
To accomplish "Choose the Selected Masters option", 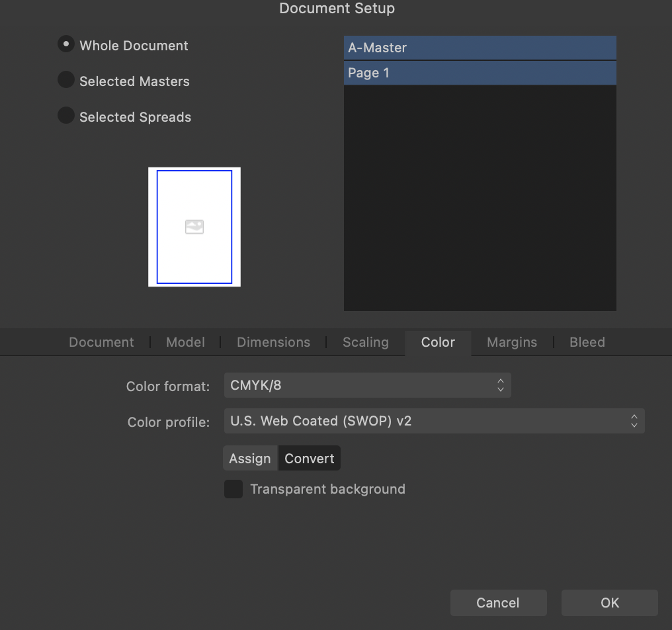I will [x=66, y=80].
